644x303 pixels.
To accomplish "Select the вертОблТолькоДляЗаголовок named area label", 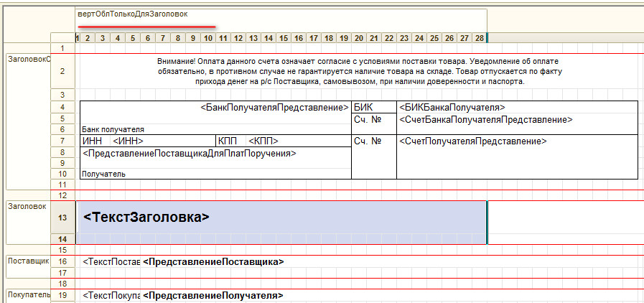I will 134,14.
